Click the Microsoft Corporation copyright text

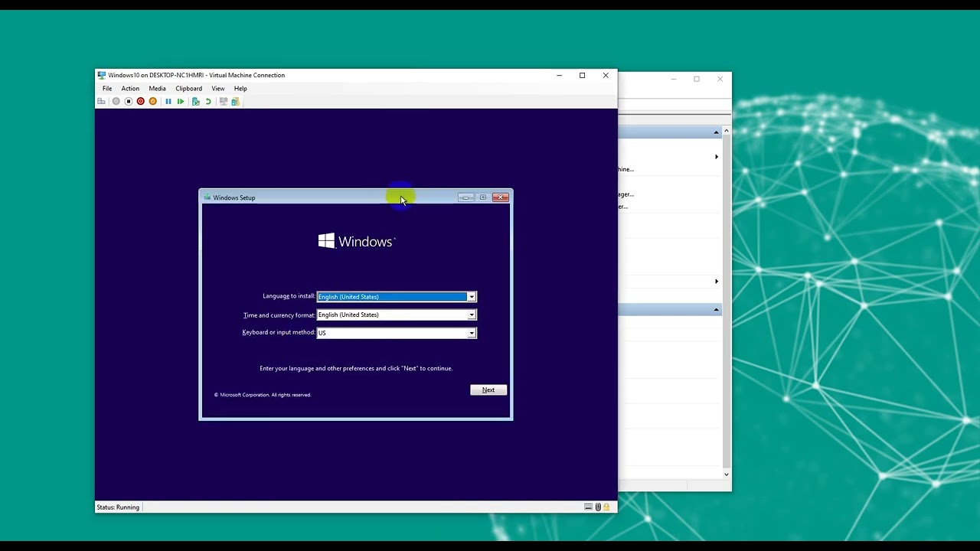(263, 395)
